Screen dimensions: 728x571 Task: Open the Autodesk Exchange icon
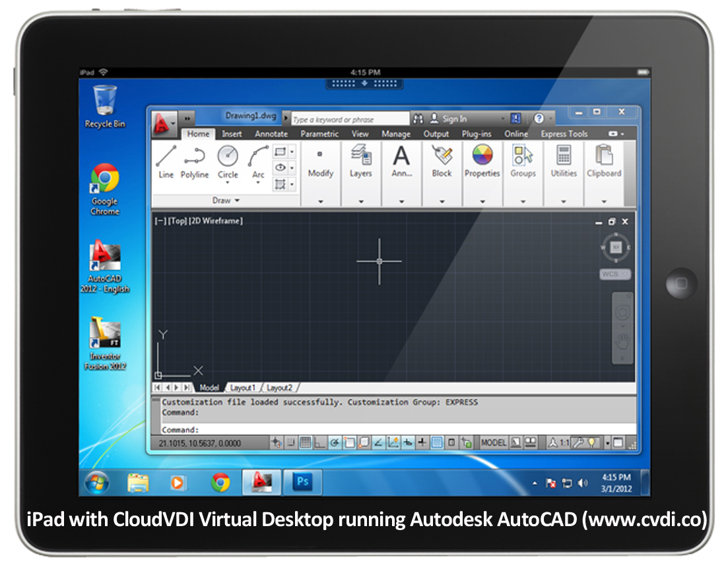coord(515,118)
